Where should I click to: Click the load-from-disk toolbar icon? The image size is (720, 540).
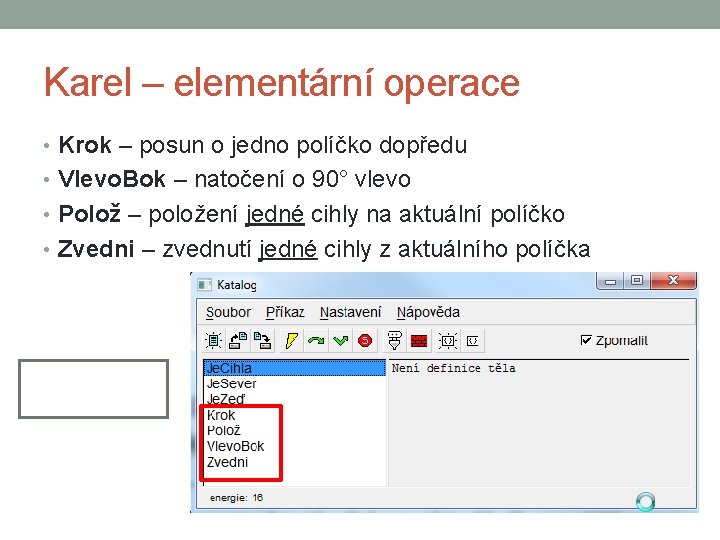[x=238, y=341]
